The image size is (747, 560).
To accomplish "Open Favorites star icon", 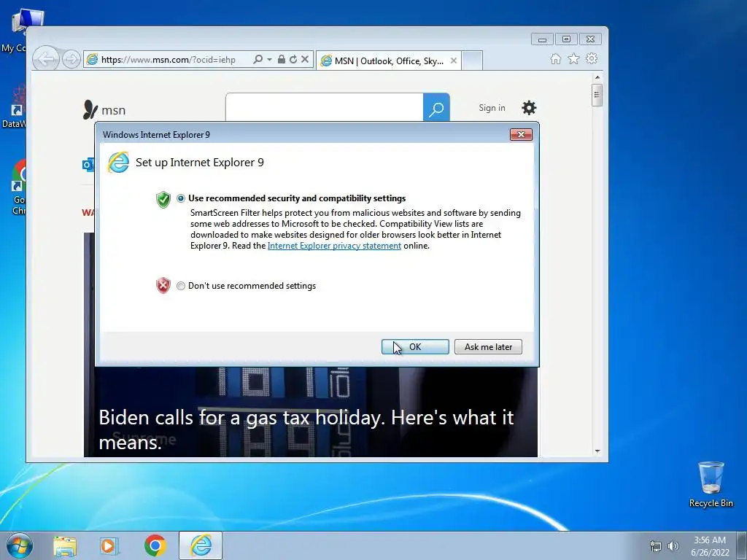I will pyautogui.click(x=573, y=58).
